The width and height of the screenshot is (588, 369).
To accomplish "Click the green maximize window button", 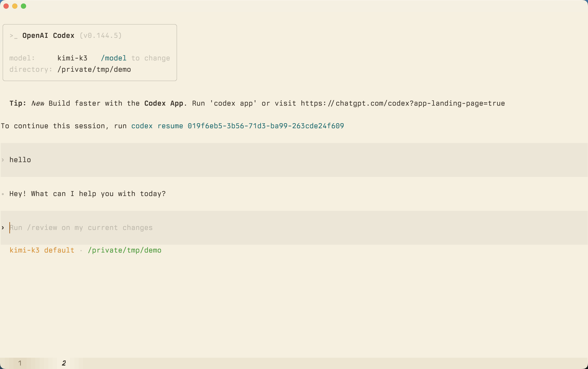I will click(x=23, y=6).
